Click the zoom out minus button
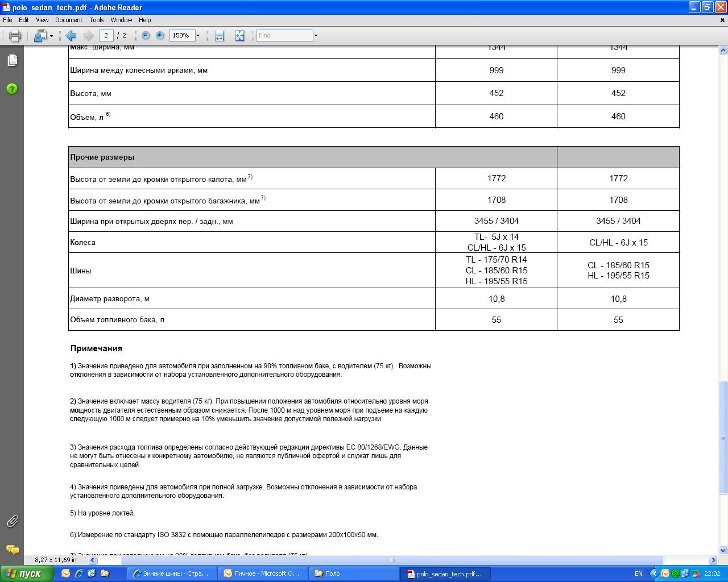The image size is (728, 582). pos(146,35)
